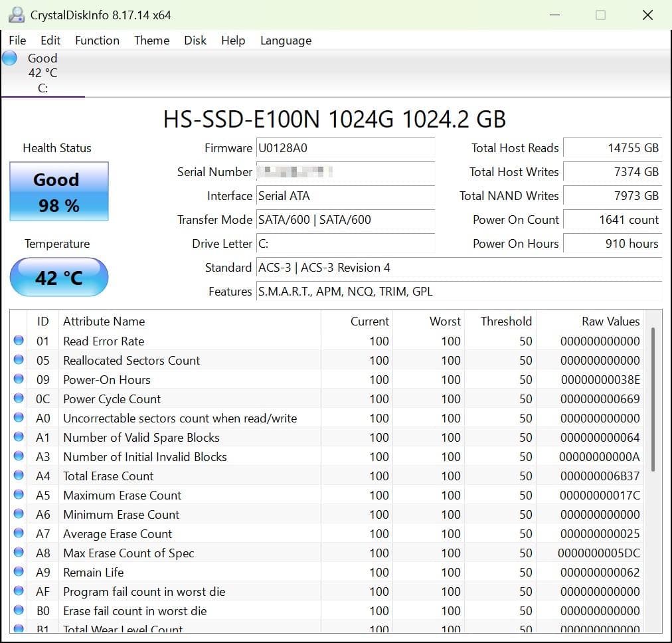The image size is (672, 643).
Task: Click the status dot for Program fail count row
Action: pyautogui.click(x=19, y=591)
